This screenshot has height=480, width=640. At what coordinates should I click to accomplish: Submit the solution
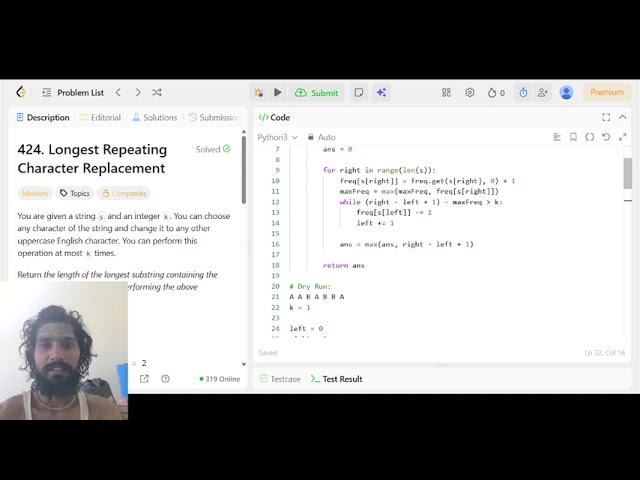coord(317,93)
